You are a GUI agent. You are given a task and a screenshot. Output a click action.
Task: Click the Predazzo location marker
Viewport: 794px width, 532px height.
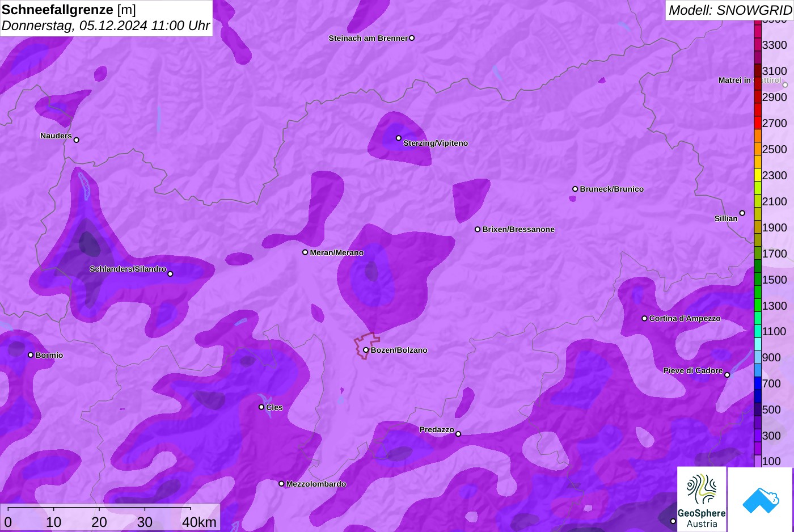[458, 434]
